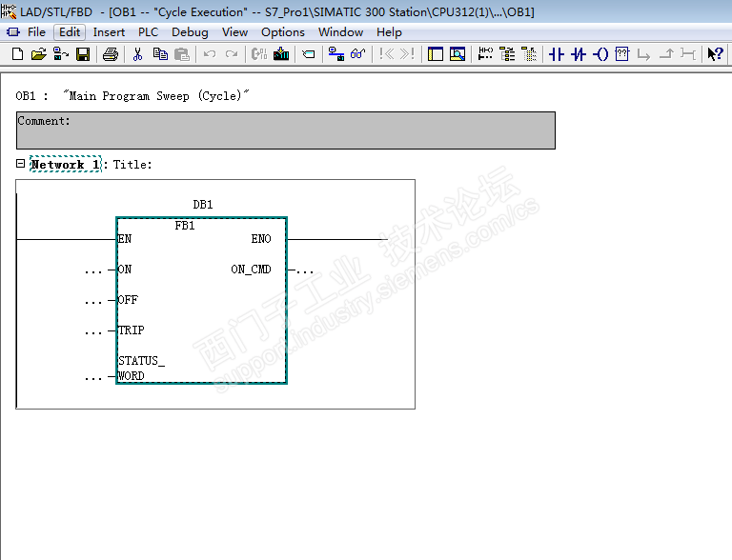Click the New file toolbar icon
732x560 pixels.
tap(17, 54)
